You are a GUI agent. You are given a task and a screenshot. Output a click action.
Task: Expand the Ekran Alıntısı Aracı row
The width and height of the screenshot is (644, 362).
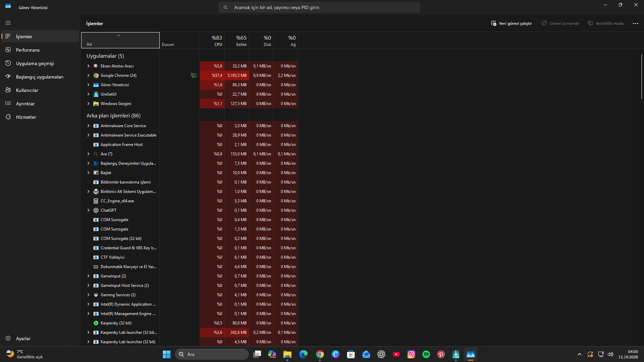click(x=88, y=66)
